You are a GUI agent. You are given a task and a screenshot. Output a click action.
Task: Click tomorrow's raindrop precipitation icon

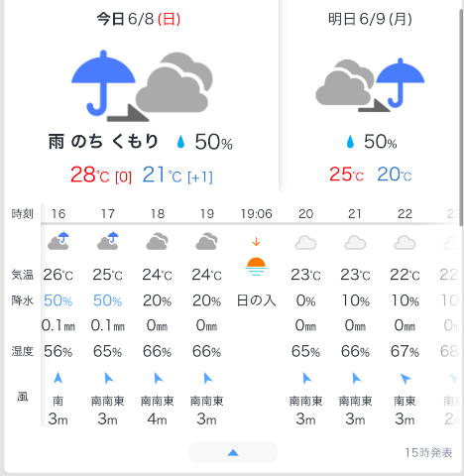350,142
